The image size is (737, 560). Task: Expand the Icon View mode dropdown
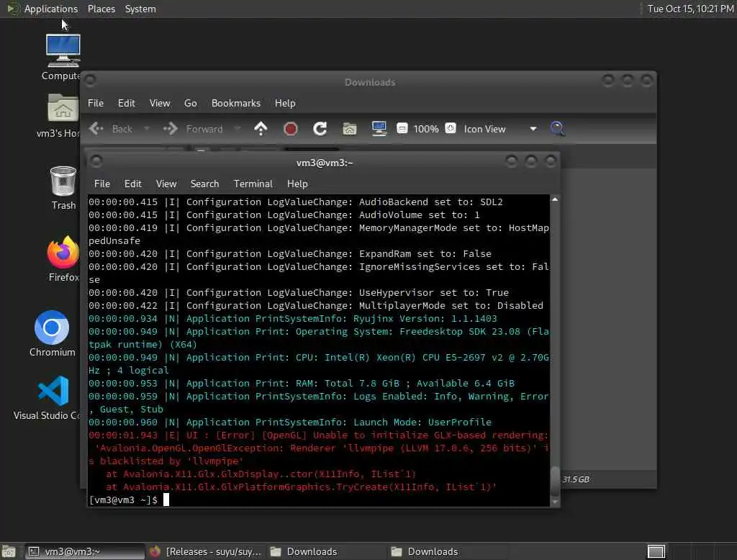point(533,129)
